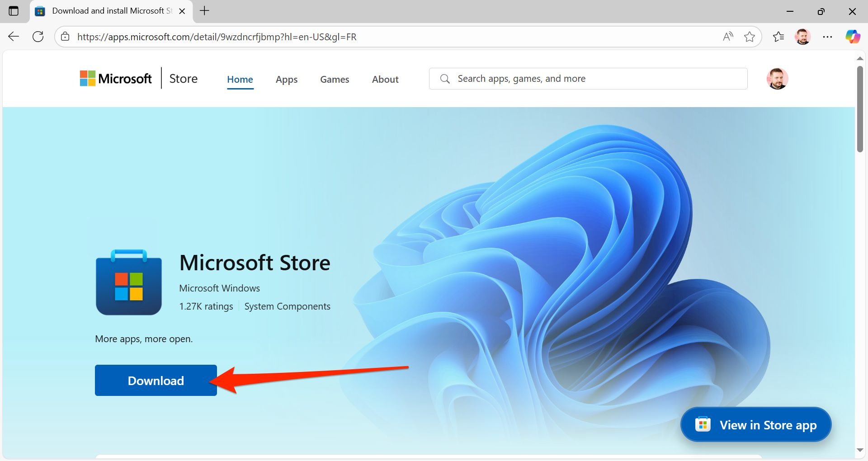Click the browser Back arrow
This screenshot has height=461, width=868.
[14, 37]
